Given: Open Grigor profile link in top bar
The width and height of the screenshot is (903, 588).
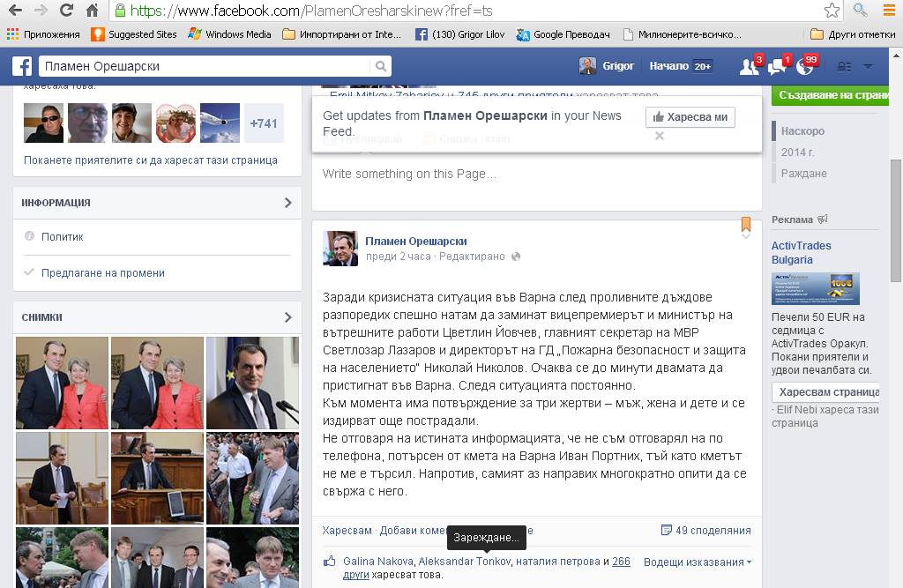Looking at the screenshot, I should [x=618, y=66].
